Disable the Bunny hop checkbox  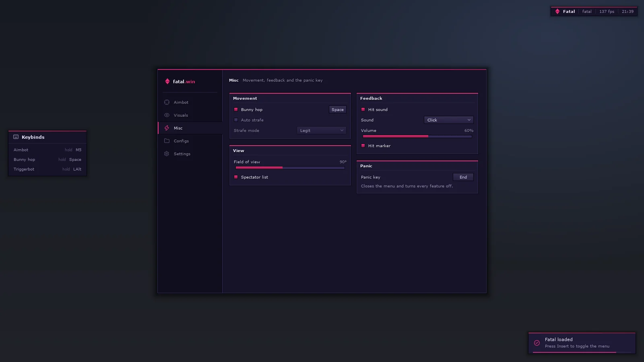pyautogui.click(x=236, y=109)
